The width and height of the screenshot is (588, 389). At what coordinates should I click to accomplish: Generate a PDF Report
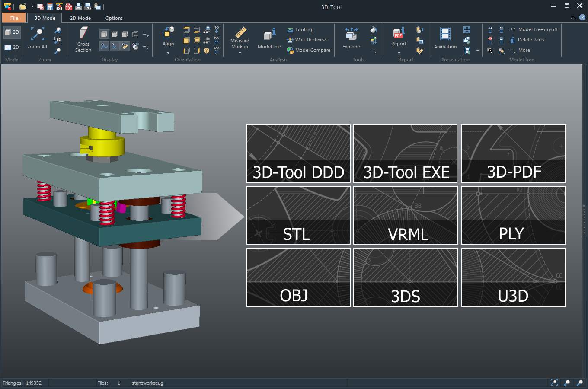point(398,37)
